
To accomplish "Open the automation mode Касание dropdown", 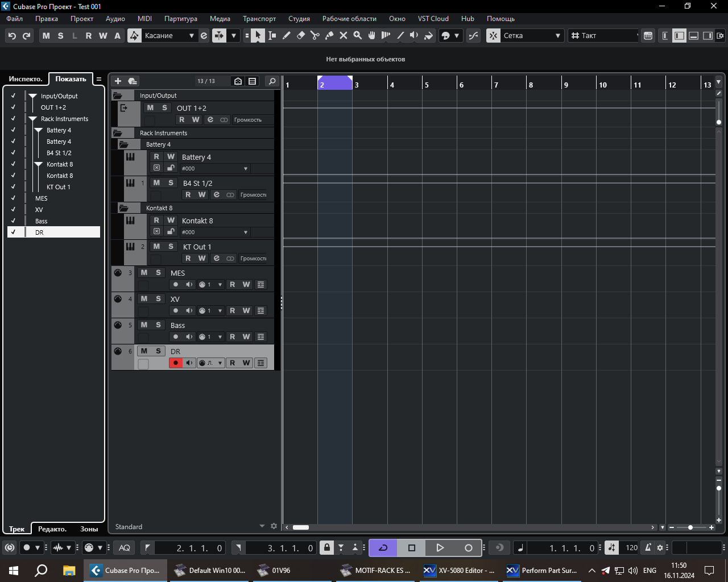I will [x=168, y=36].
